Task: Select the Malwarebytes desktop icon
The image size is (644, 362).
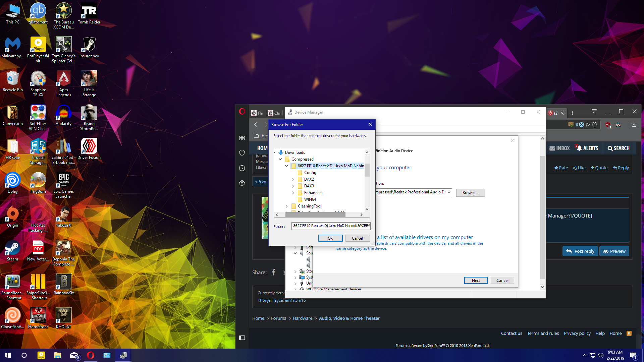Action: pos(13,47)
